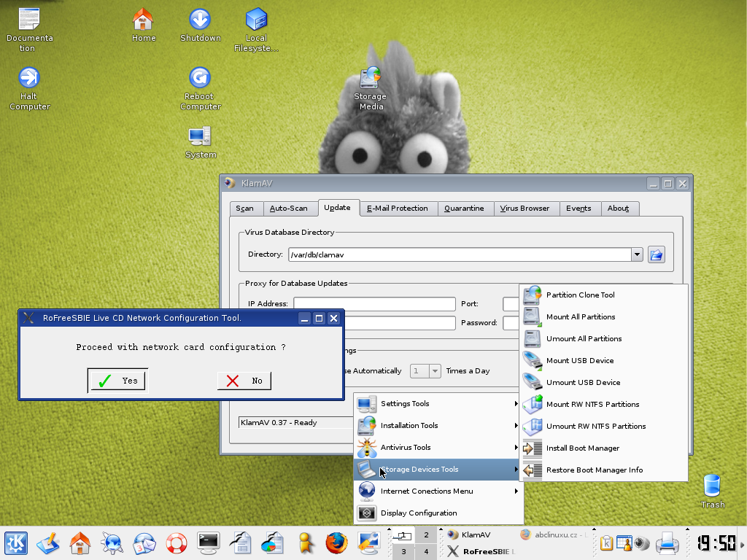Open the Home desktop icon
The width and height of the screenshot is (747, 560).
(144, 25)
